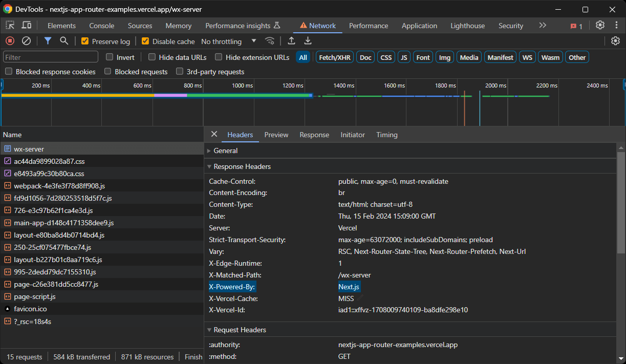
Task: Import HAR file using upload icon
Action: click(291, 41)
